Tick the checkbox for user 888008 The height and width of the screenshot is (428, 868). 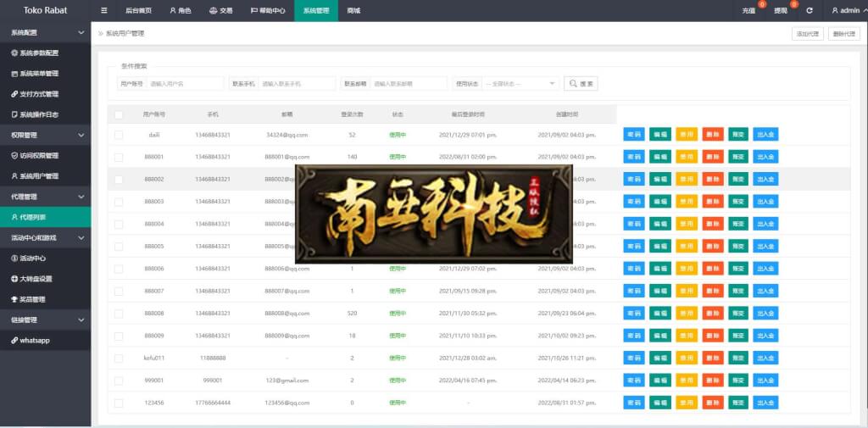[119, 314]
